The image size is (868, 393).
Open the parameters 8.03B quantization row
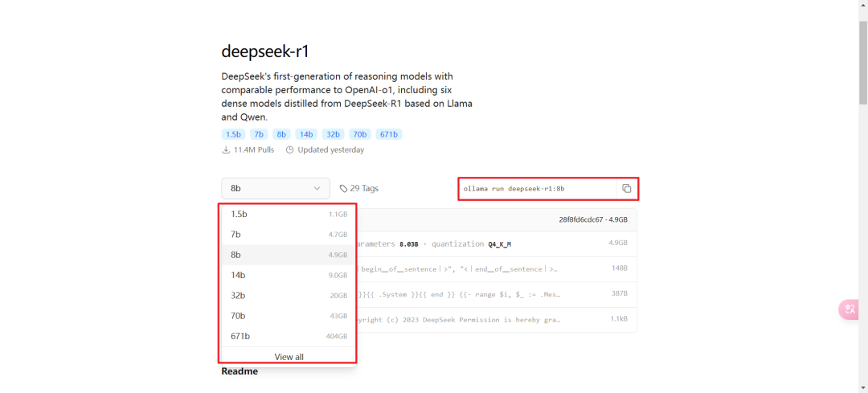coord(497,244)
